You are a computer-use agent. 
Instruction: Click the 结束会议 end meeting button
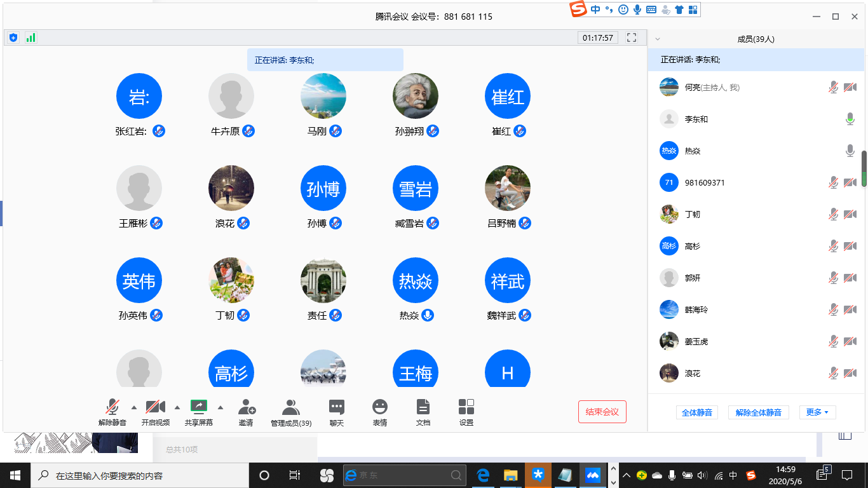point(602,412)
